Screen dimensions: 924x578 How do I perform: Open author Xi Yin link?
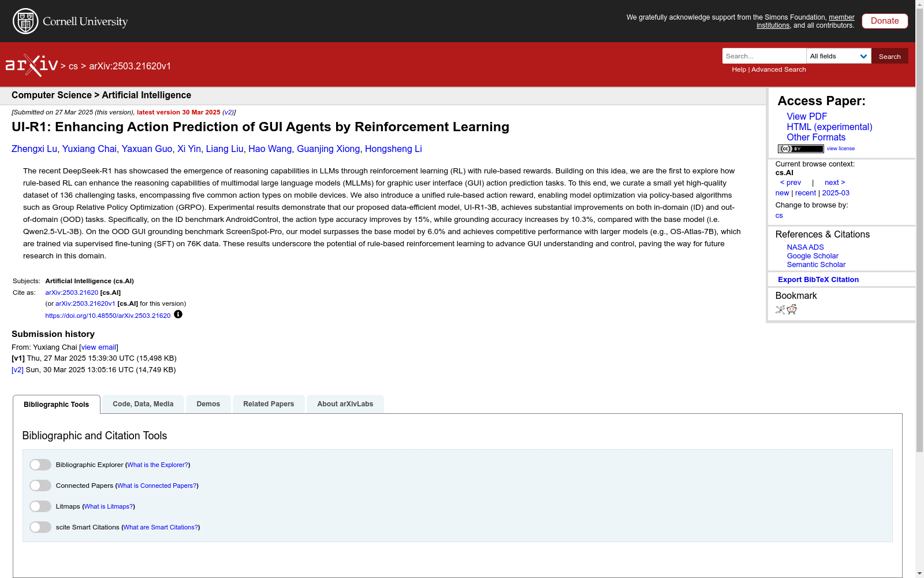[x=189, y=149]
